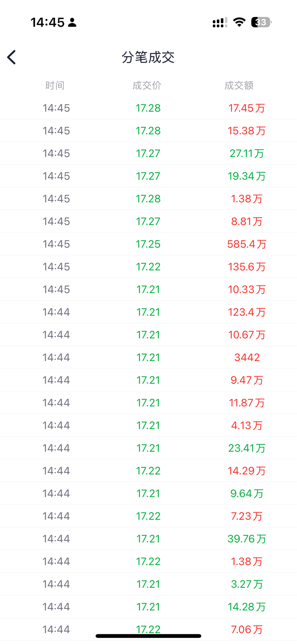Tap the 成交价 column header
The height and width of the screenshot is (644, 297).
(x=147, y=85)
